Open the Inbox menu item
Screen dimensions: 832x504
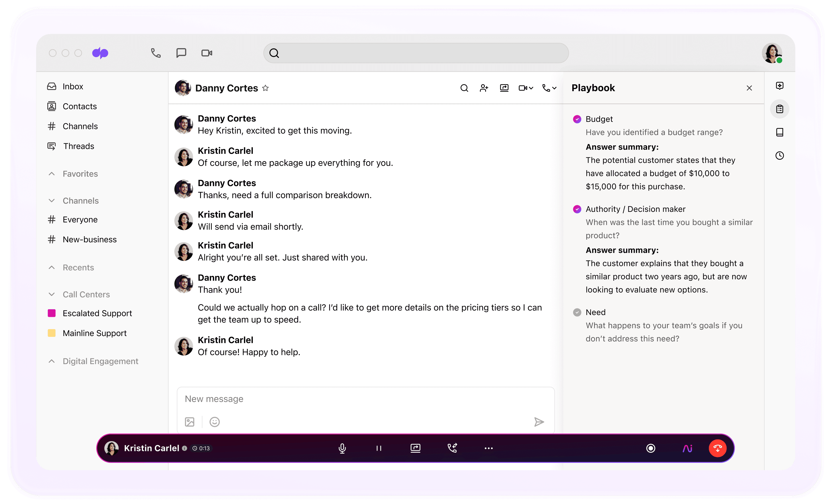[73, 86]
